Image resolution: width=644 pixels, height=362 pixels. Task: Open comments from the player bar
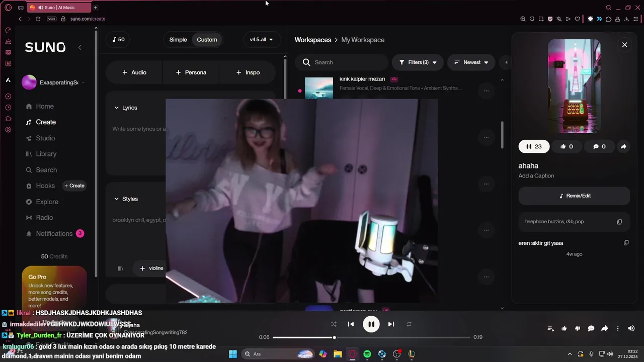(591, 328)
